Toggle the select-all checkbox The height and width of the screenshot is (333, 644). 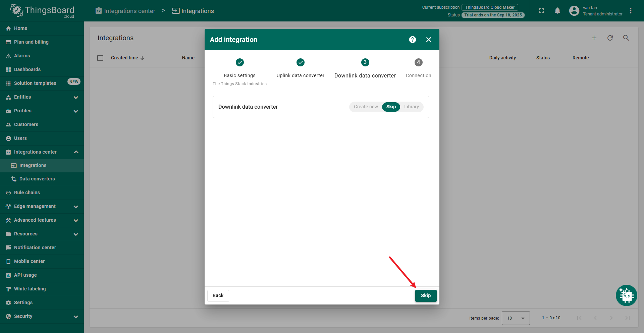(x=100, y=58)
